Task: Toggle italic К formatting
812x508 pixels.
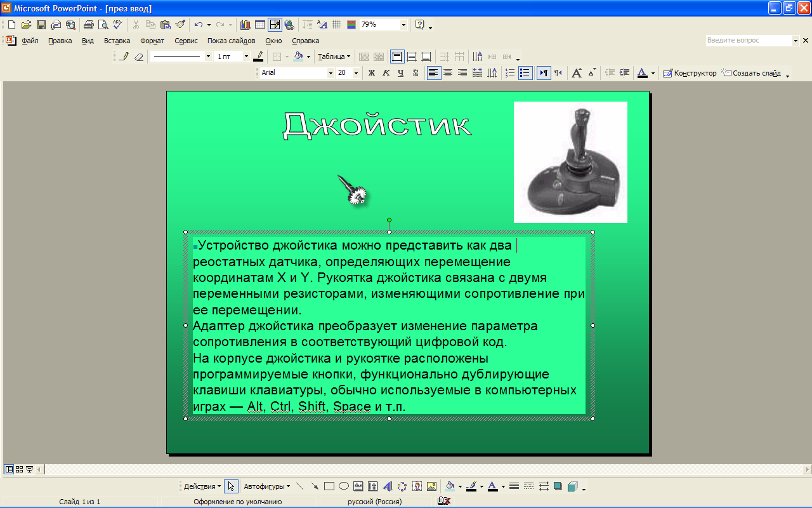Action: pyautogui.click(x=386, y=73)
